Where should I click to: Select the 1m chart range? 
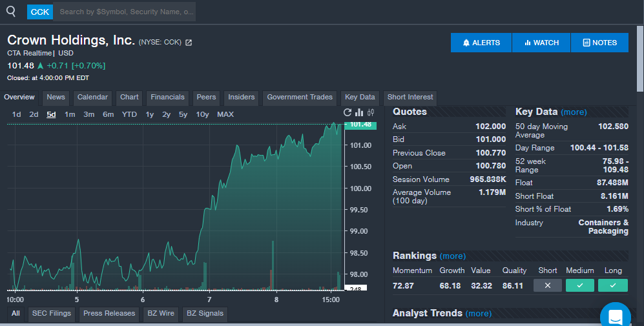(x=70, y=114)
